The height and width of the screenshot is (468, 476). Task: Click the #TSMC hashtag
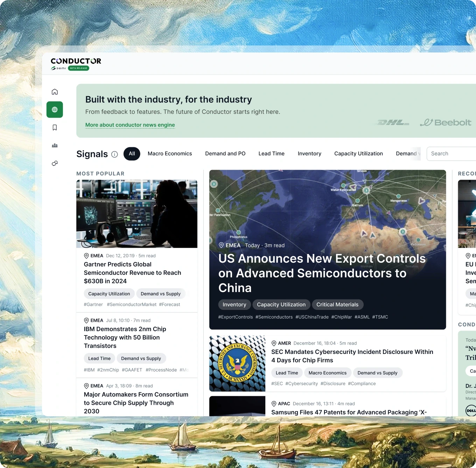(x=380, y=317)
